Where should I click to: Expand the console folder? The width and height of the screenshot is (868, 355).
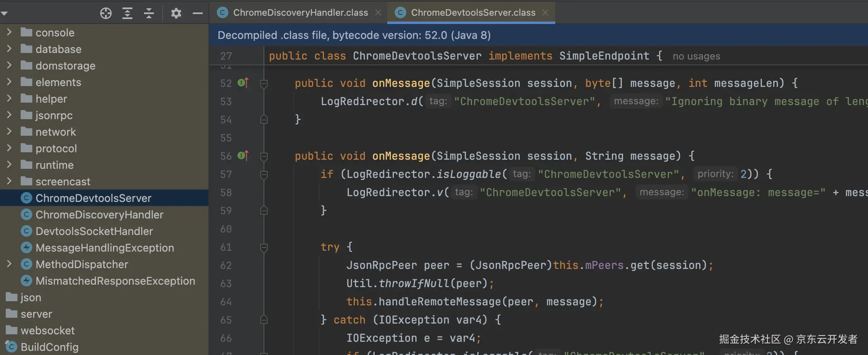9,32
